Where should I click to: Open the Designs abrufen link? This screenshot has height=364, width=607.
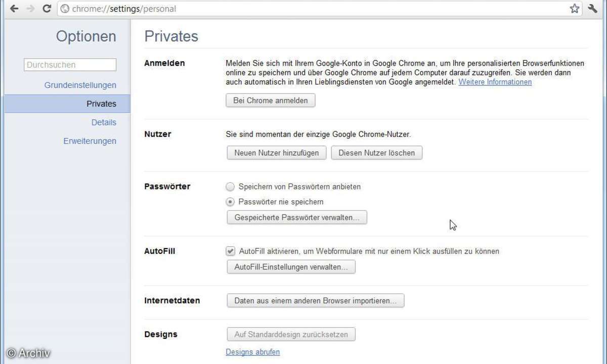(x=253, y=352)
